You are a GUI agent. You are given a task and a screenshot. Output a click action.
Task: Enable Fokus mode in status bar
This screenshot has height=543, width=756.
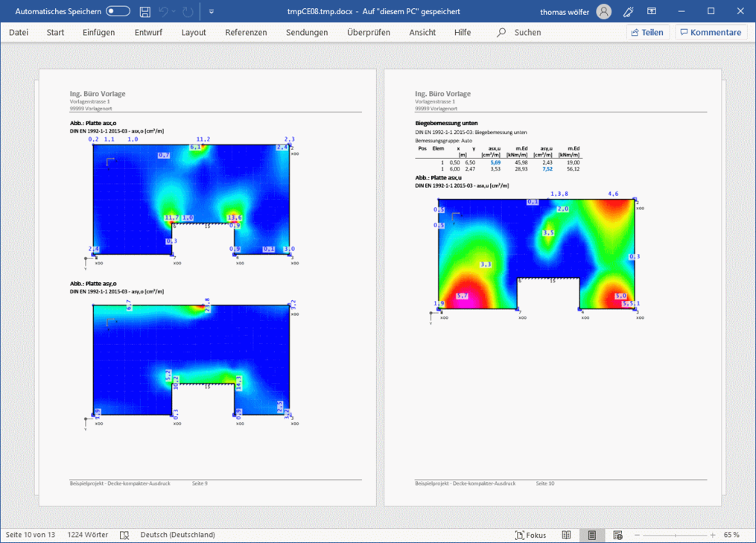point(530,535)
